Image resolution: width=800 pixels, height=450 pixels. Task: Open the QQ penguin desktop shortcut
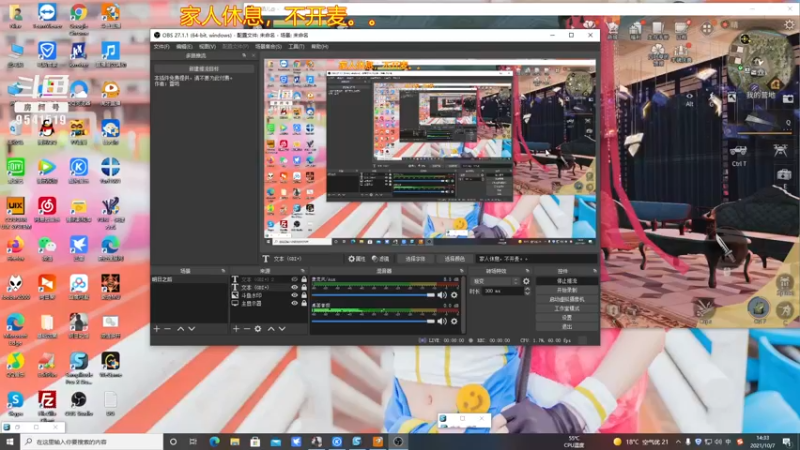(47, 133)
